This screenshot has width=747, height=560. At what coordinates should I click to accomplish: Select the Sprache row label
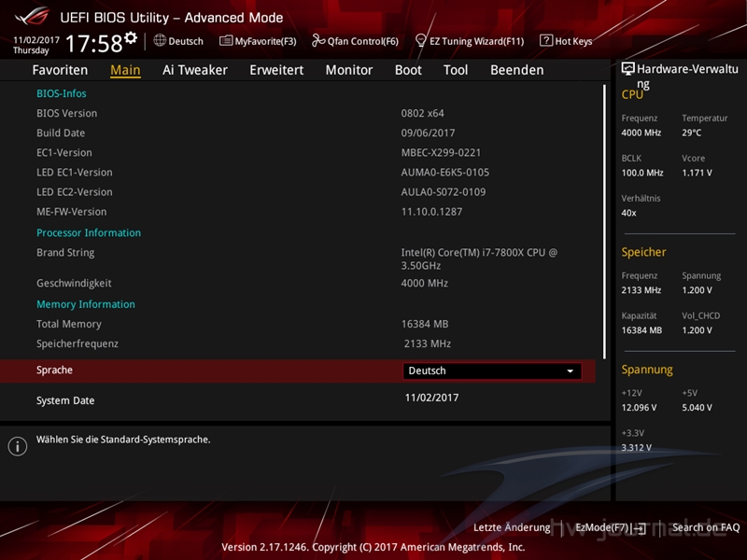(54, 370)
